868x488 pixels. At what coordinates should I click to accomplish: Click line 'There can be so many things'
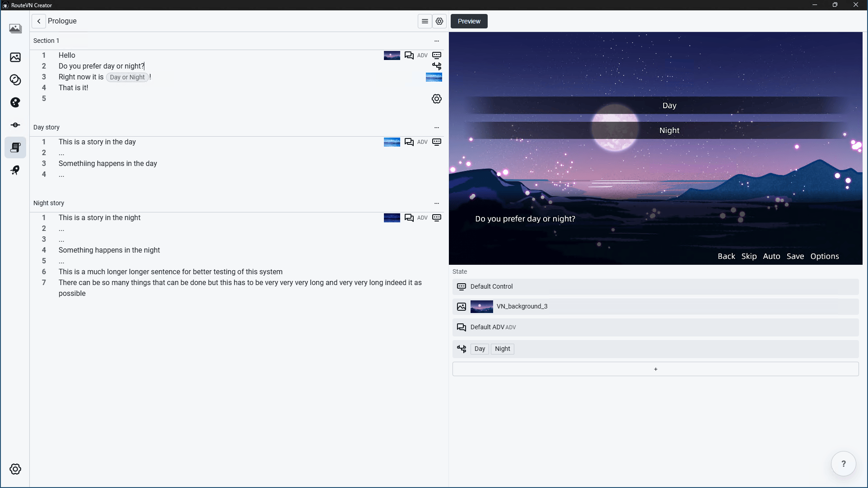[x=240, y=288]
